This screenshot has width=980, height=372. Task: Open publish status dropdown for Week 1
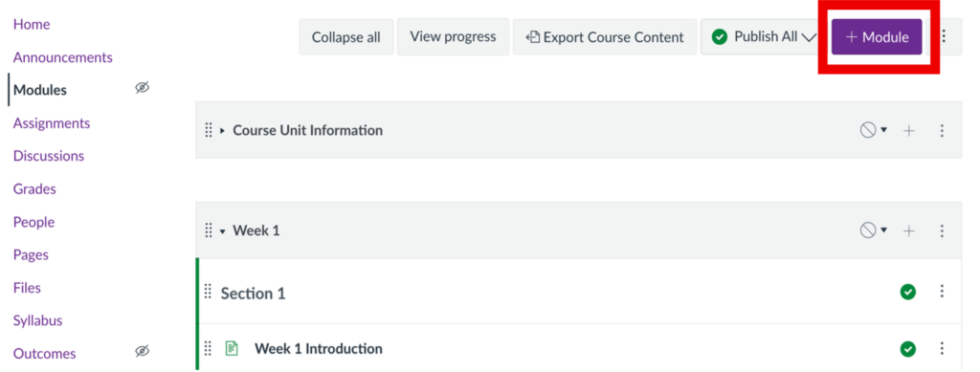click(873, 230)
